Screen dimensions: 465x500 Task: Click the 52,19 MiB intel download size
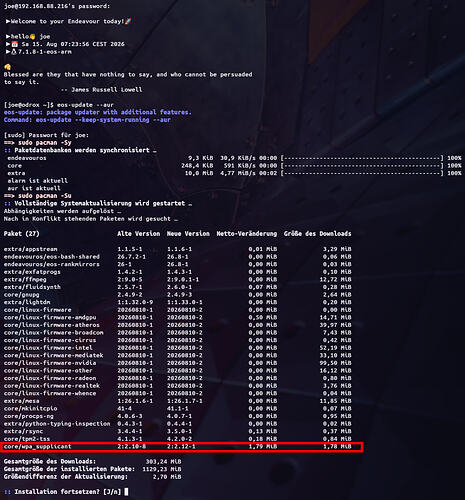tap(335, 348)
